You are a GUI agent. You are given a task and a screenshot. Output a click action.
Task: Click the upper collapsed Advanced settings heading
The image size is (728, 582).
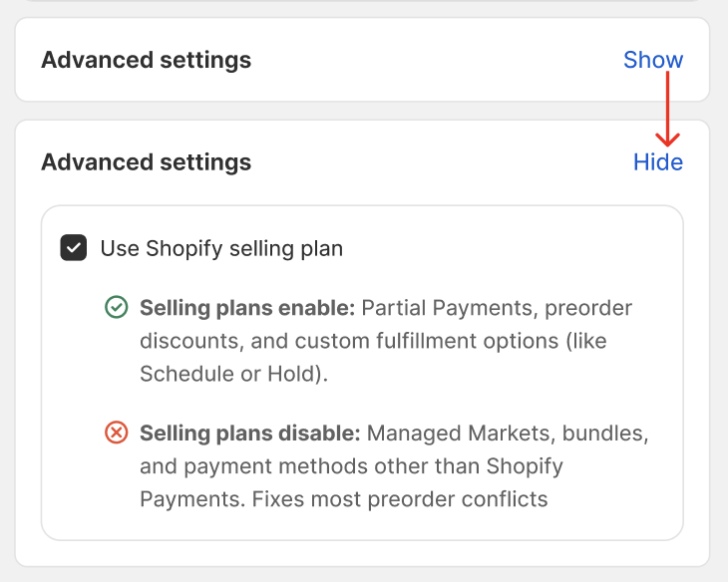click(146, 60)
